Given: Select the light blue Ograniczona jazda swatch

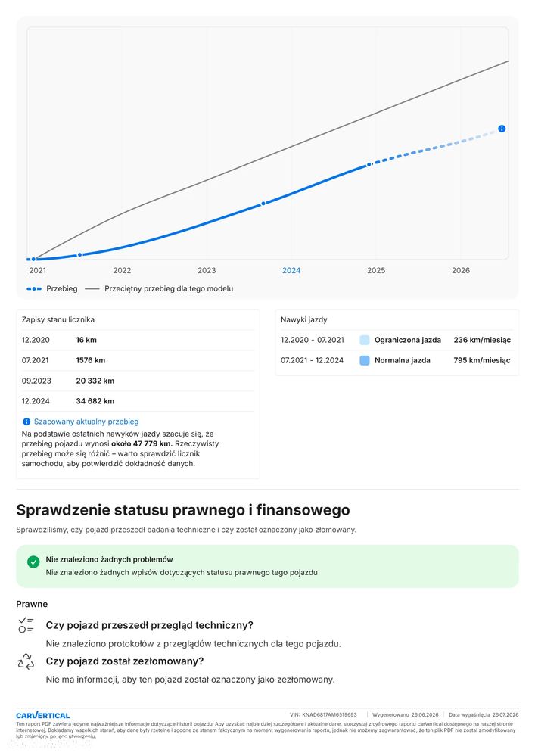Looking at the screenshot, I should [x=365, y=340].
